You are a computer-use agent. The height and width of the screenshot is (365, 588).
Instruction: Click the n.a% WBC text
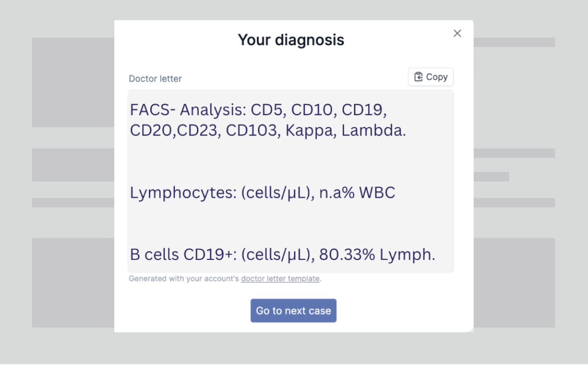pyautogui.click(x=357, y=193)
